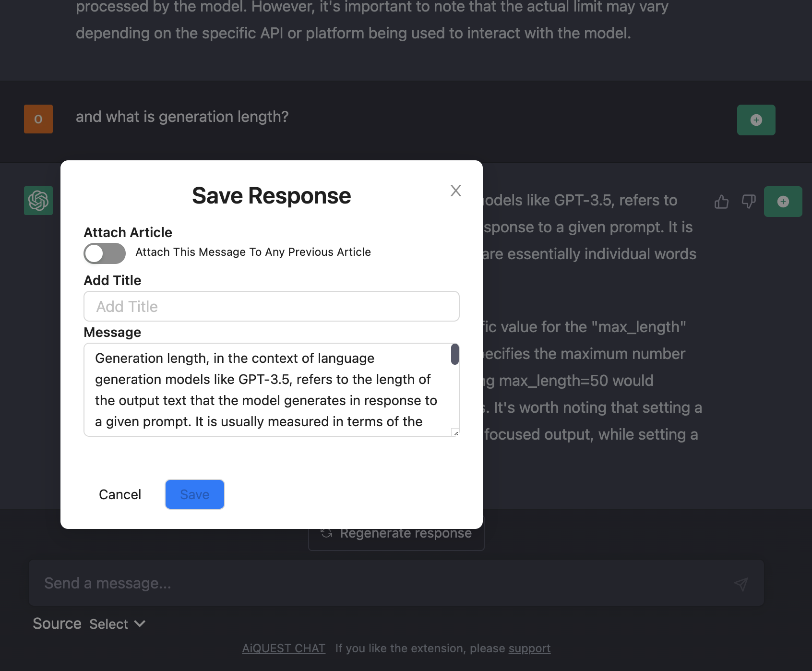Click the Message textarea scrollbar thumb
The height and width of the screenshot is (671, 812).
pyautogui.click(x=455, y=354)
